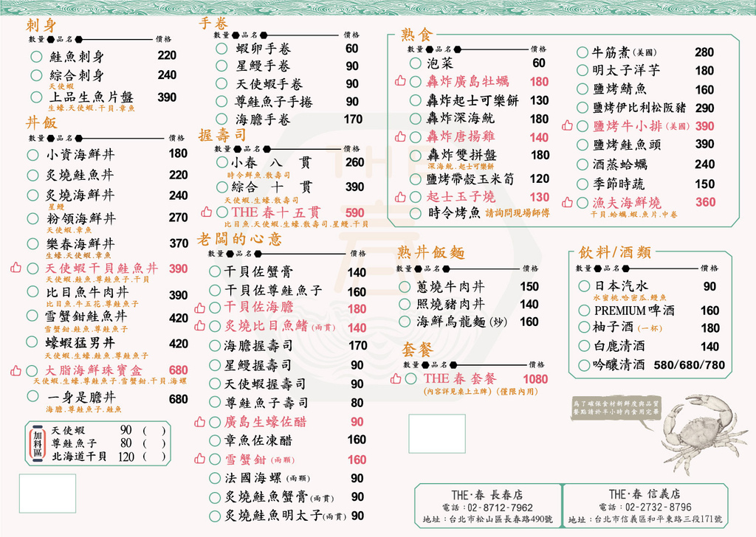Click the 天使蝦 add-on quantity brackets
The image size is (756, 537).
pos(154,430)
